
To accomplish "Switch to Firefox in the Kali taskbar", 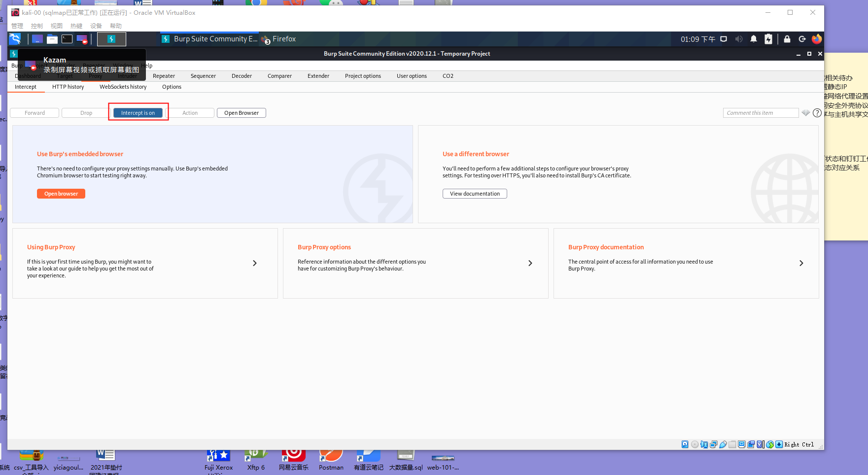I will [279, 39].
